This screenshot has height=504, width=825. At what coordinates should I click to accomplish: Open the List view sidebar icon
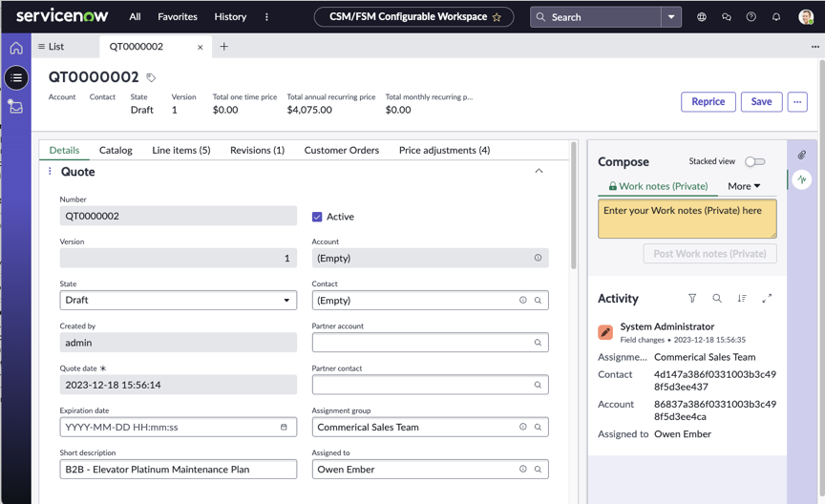pyautogui.click(x=16, y=78)
